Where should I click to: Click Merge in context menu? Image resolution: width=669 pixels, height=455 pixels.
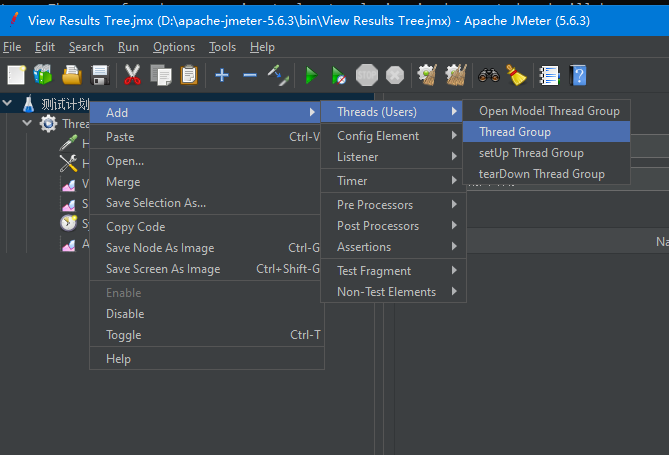205,182
